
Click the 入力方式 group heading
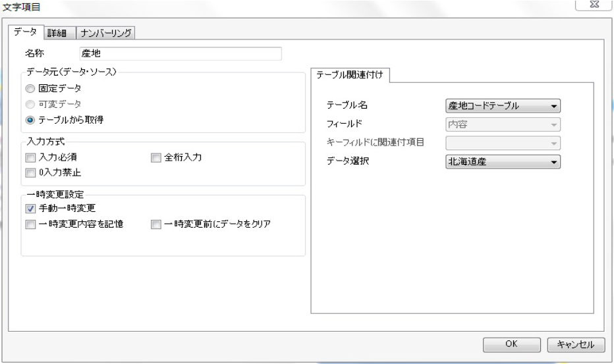click(x=45, y=142)
